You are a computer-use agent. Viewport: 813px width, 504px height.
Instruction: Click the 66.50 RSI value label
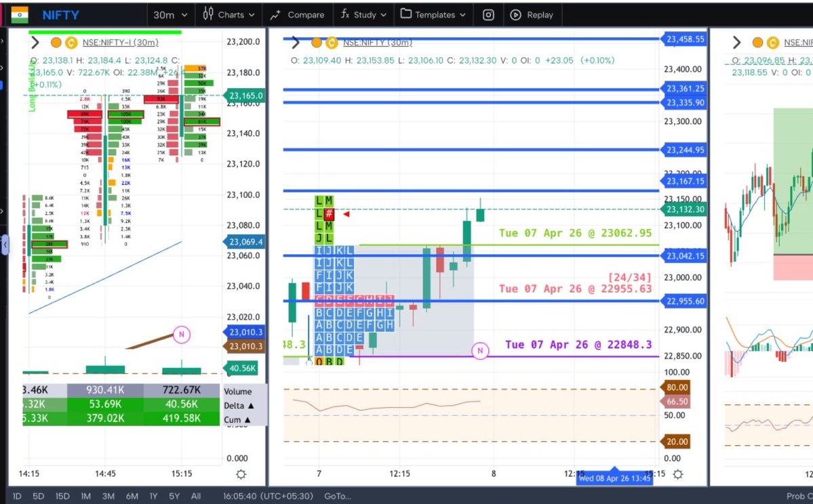675,402
